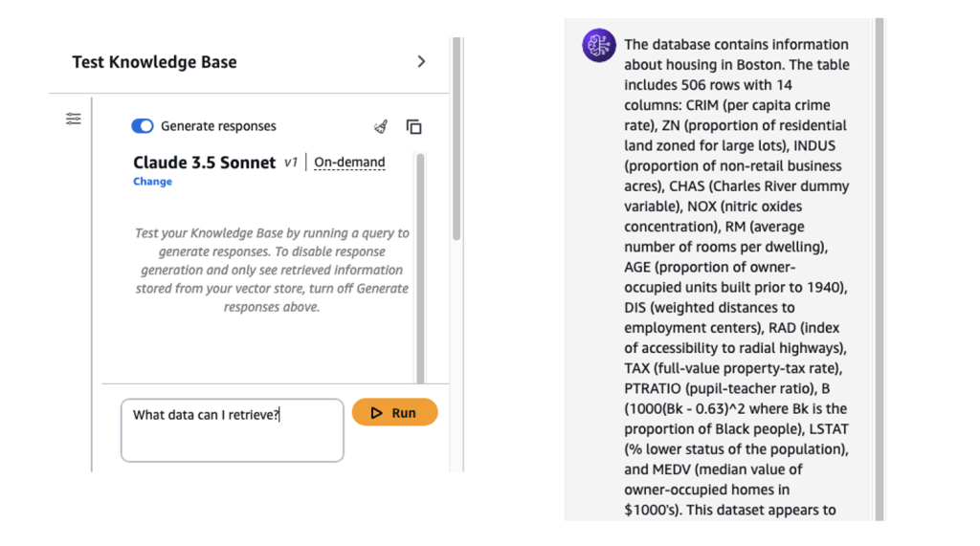Click the v1 model version label
980x546 pixels.
tap(291, 163)
